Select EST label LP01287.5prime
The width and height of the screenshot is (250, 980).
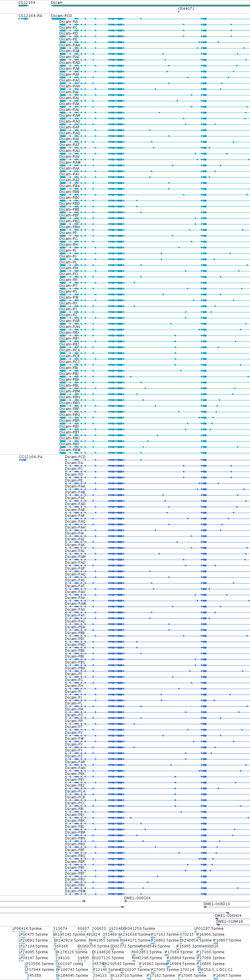coord(209,929)
